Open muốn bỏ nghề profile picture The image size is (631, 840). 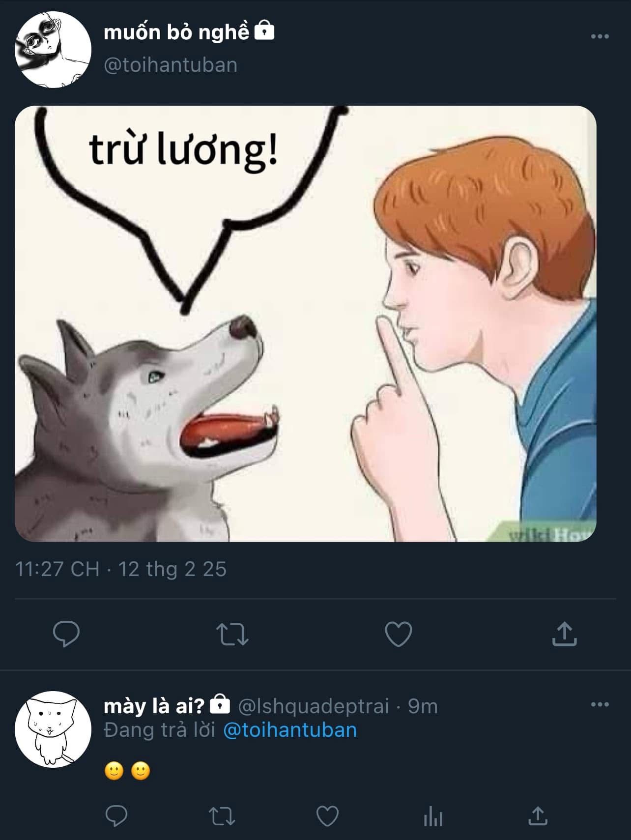[53, 50]
